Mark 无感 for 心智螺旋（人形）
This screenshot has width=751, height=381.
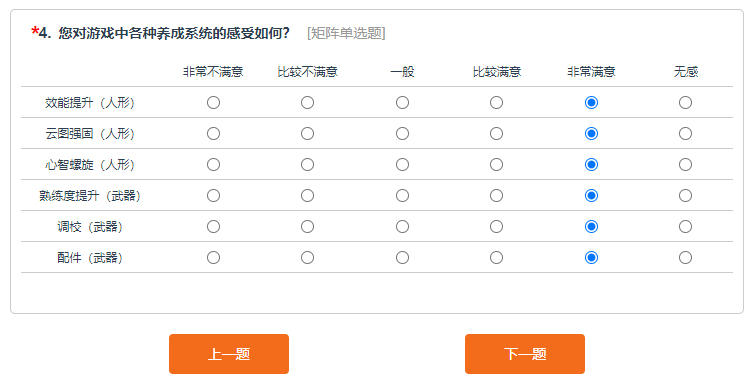(685, 164)
